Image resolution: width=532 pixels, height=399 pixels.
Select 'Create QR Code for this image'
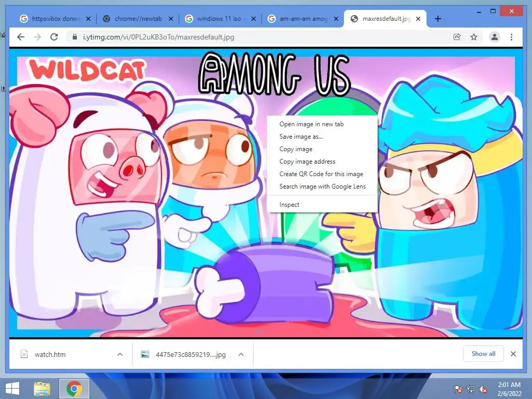click(x=322, y=174)
